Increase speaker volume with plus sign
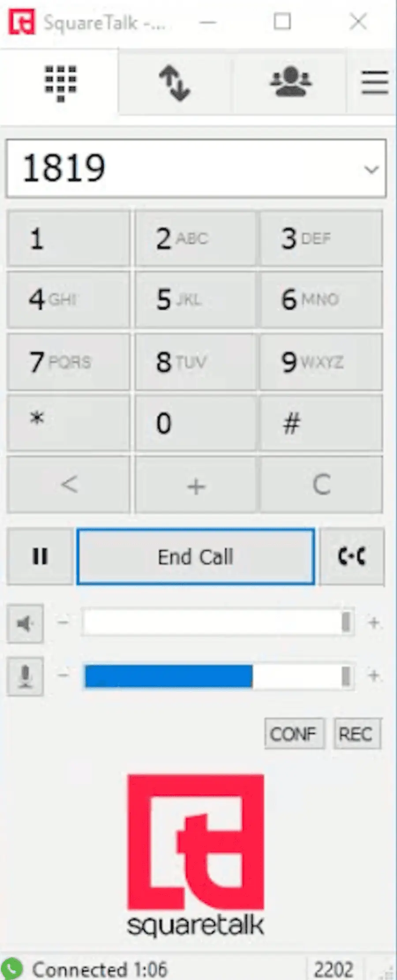Screen dimensions: 397x980 click(374, 622)
